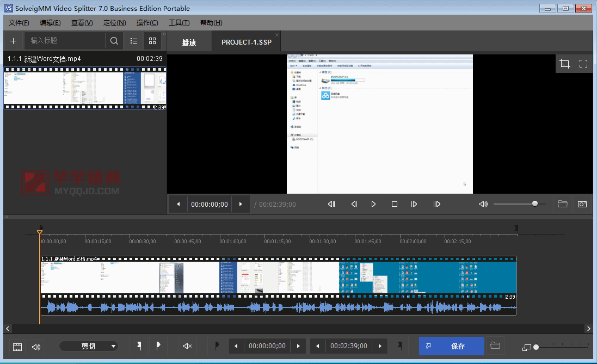Edit the end time field 00:02:39;00
Image resolution: width=597 pixels, height=364 pixels.
tap(349, 346)
